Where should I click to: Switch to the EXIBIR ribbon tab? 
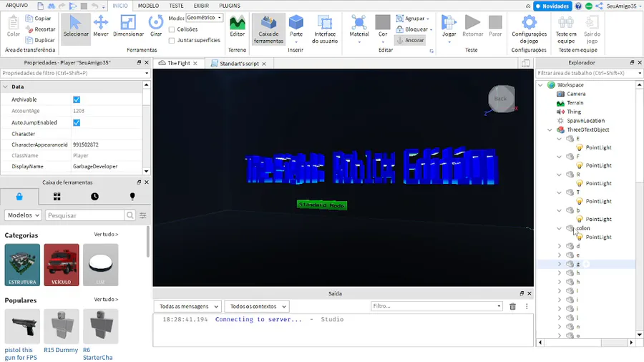(x=201, y=6)
